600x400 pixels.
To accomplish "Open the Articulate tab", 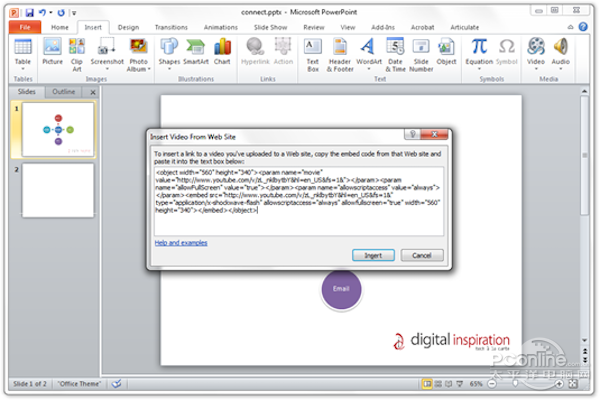I will pyautogui.click(x=464, y=27).
